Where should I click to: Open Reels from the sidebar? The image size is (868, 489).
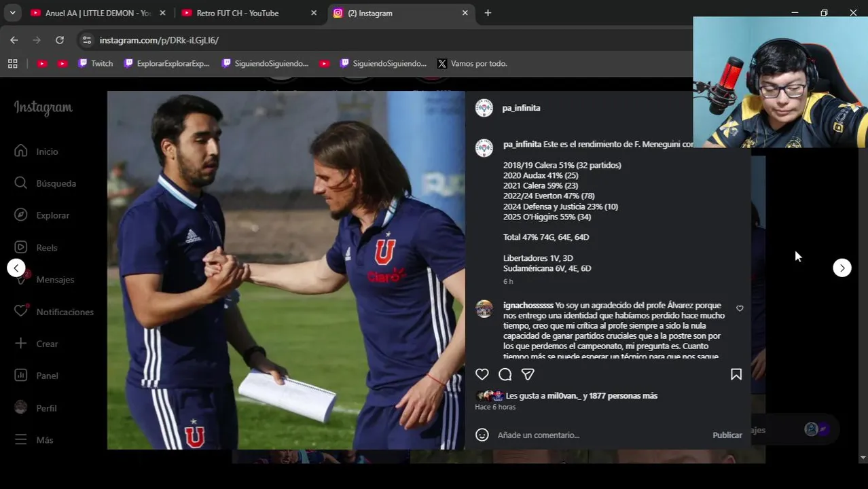point(37,248)
